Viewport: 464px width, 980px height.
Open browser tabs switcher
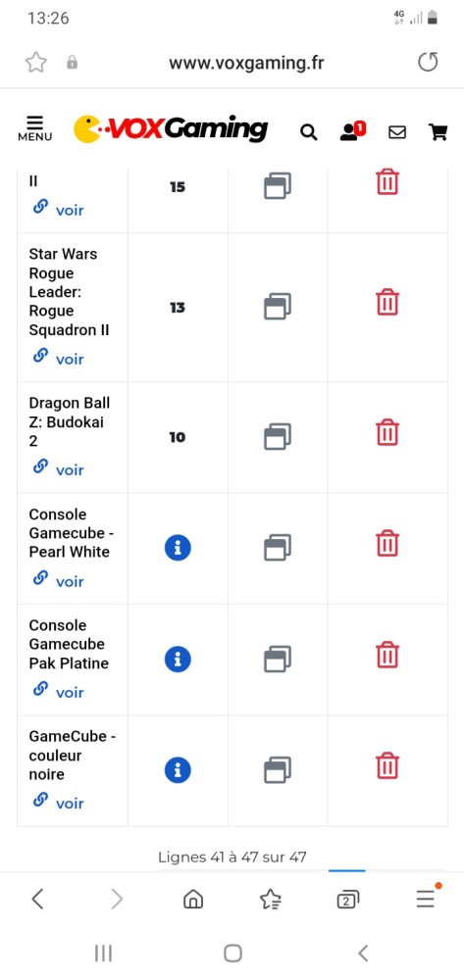(x=347, y=900)
